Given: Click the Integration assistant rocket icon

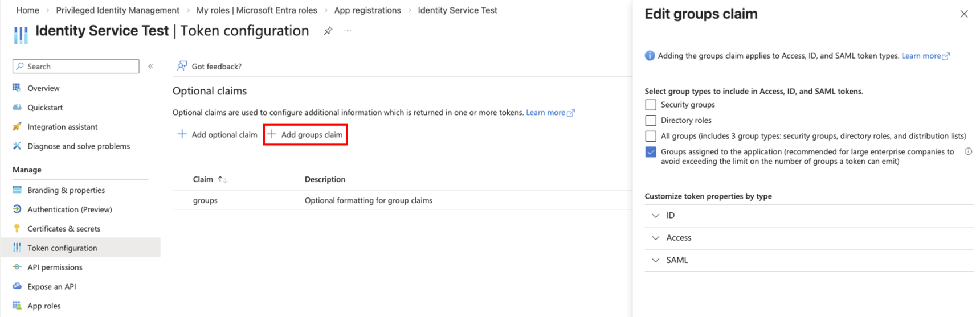Looking at the screenshot, I should pos(17,127).
